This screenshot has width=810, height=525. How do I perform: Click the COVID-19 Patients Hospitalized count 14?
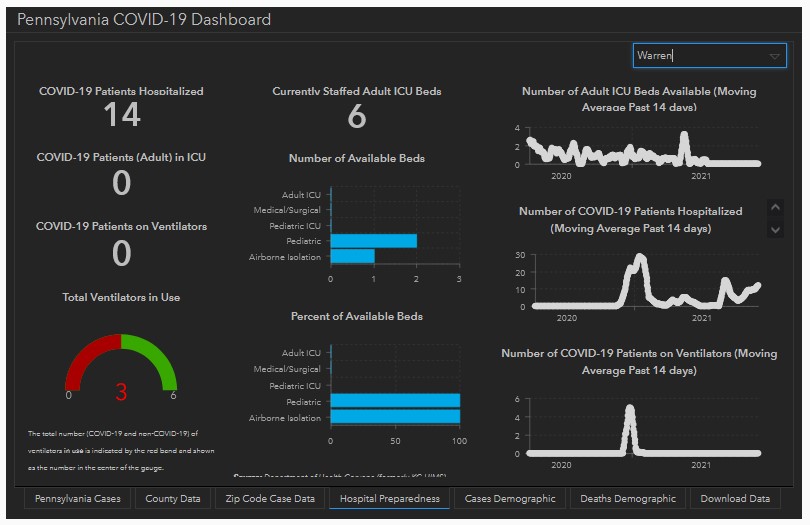(121, 116)
